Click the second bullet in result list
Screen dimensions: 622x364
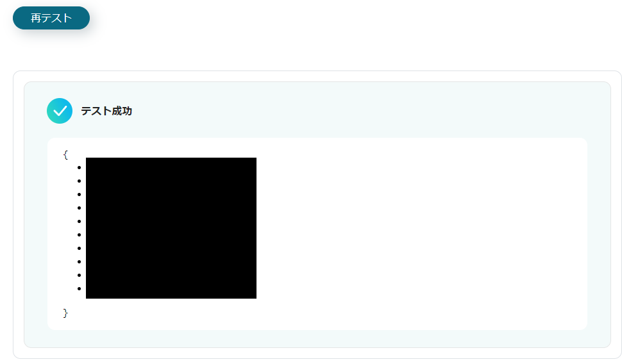(80, 181)
